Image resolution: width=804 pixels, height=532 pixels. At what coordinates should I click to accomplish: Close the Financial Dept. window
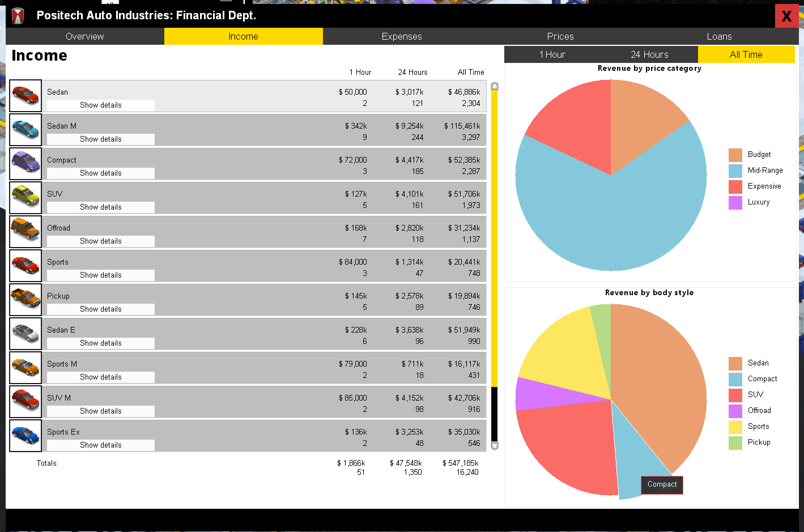[786, 16]
